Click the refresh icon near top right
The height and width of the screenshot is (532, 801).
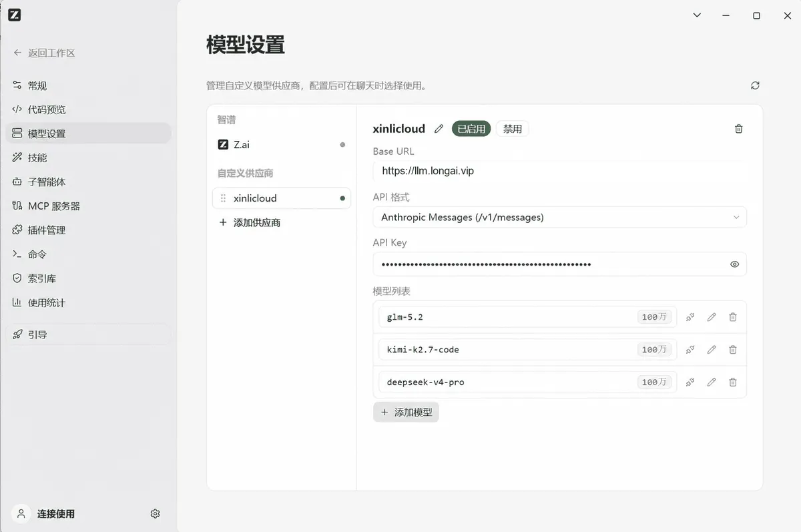(x=755, y=85)
